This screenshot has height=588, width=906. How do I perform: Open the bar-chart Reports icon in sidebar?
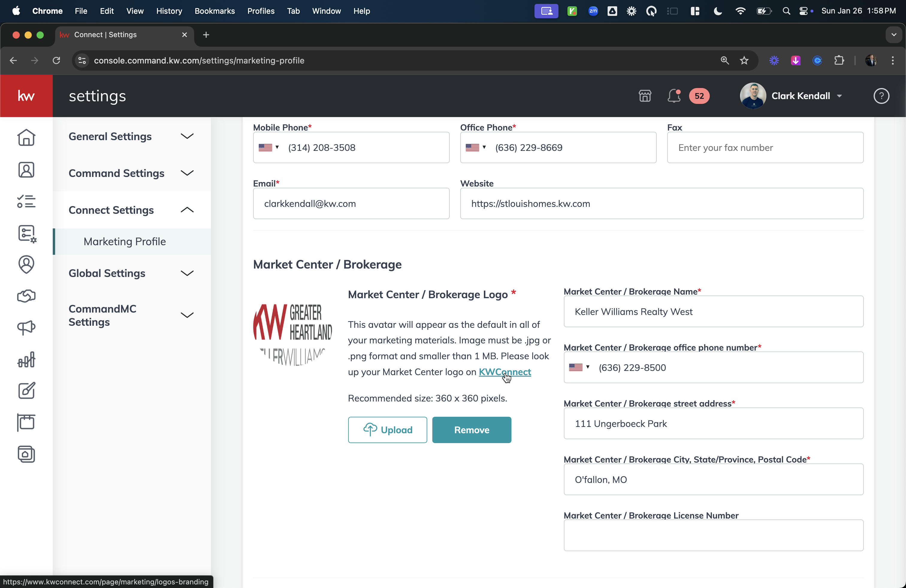click(x=26, y=360)
